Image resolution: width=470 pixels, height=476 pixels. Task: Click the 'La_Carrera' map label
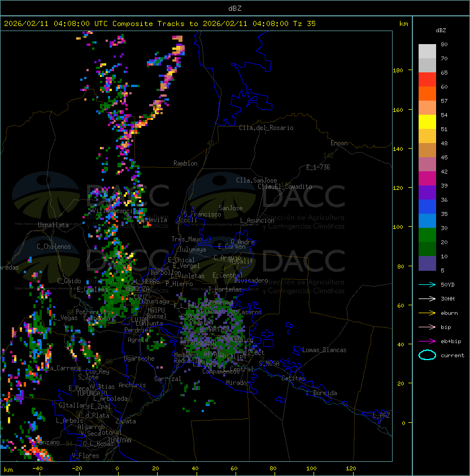click(64, 368)
